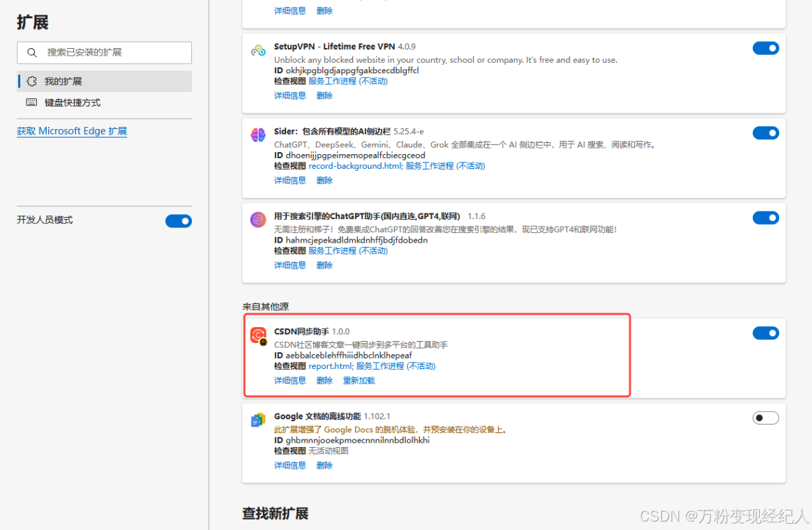Open CSDN同步助手 服务工作进程 inspect link
Screen dimensions: 812x530
tap(396, 366)
